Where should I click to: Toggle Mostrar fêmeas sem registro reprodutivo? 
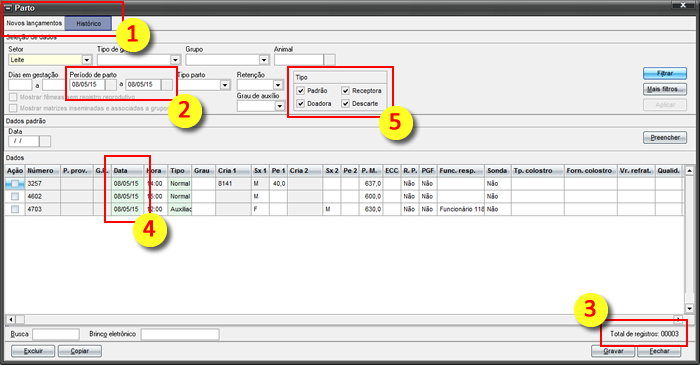[x=13, y=97]
